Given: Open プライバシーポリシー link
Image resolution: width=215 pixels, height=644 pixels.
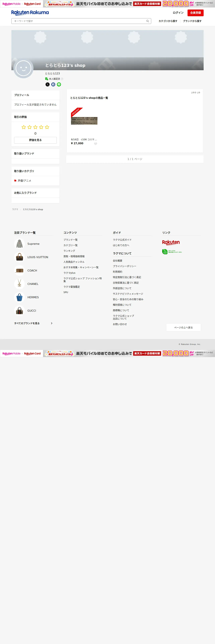Looking at the screenshot, I should coord(125,266).
